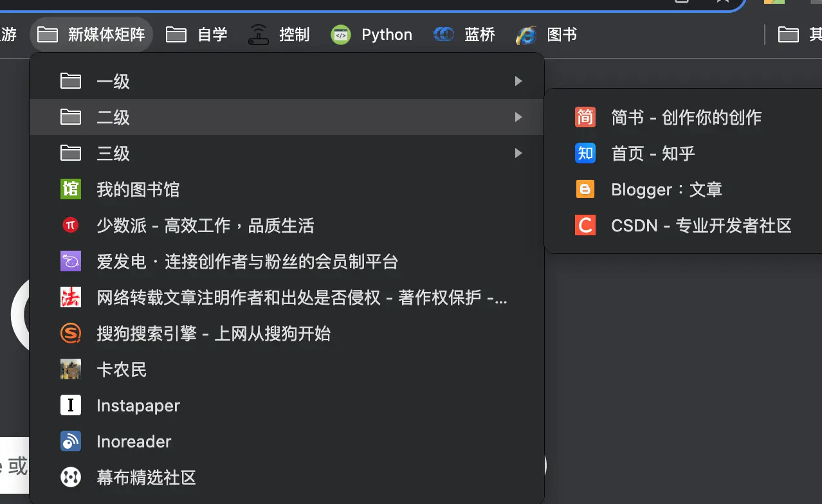822x504 pixels.
Task: Open the Python bookmark in the bar
Action: pyautogui.click(x=372, y=34)
